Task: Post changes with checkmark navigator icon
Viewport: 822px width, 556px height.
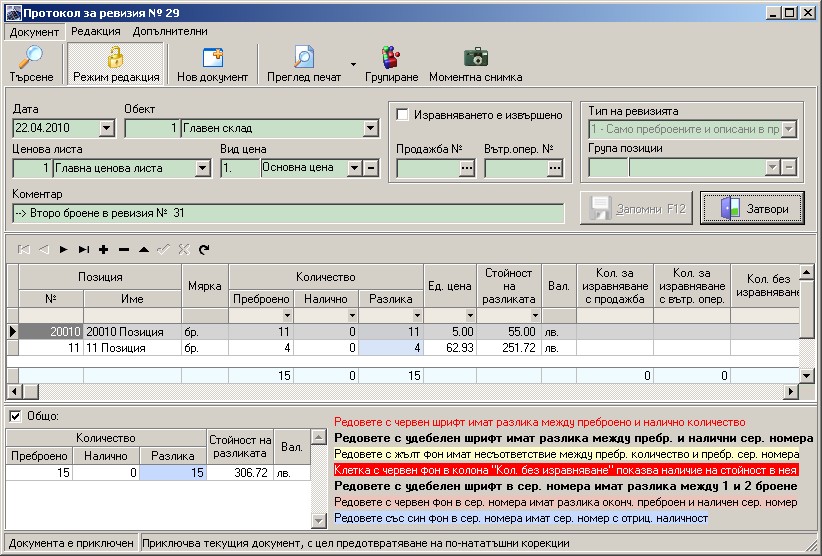Action: pyautogui.click(x=164, y=249)
